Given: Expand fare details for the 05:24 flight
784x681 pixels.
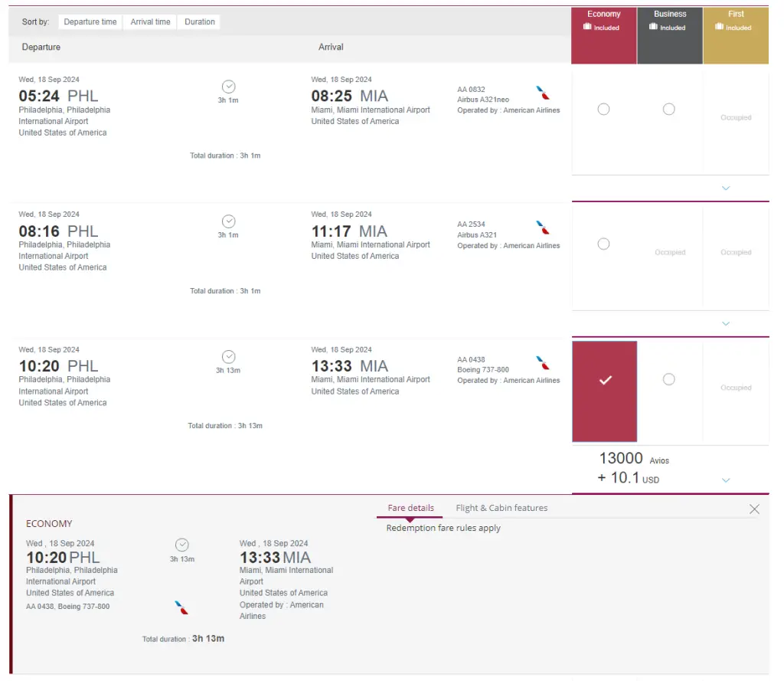Looking at the screenshot, I should click(726, 188).
